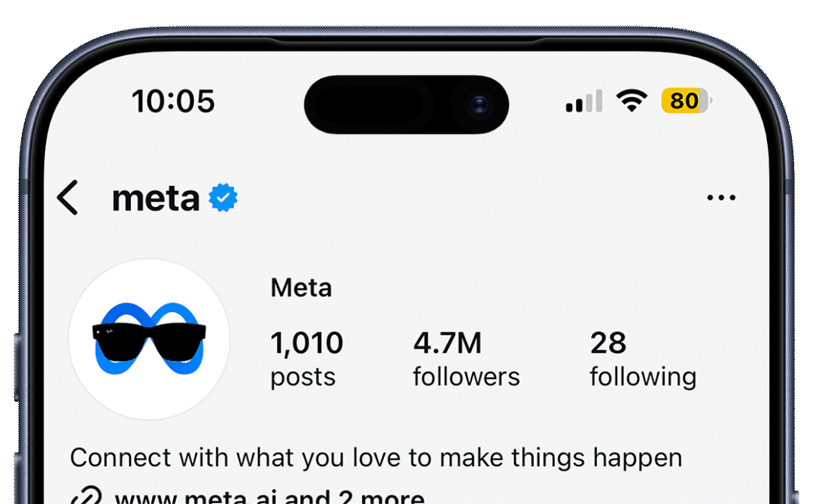Open the www.meta.ai and 2 more link
The height and width of the screenshot is (504, 813).
pyautogui.click(x=269, y=497)
